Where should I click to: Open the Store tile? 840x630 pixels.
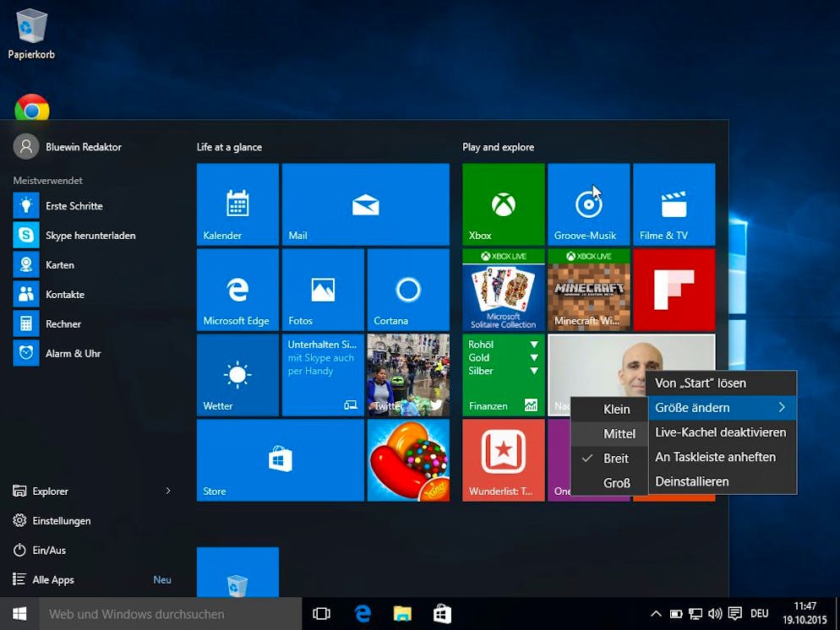tap(281, 460)
